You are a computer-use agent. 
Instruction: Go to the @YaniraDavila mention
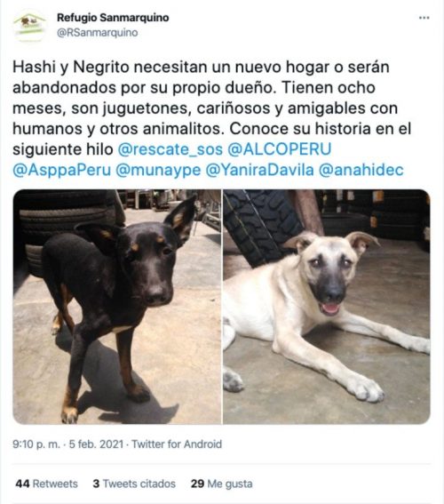pyautogui.click(x=259, y=170)
